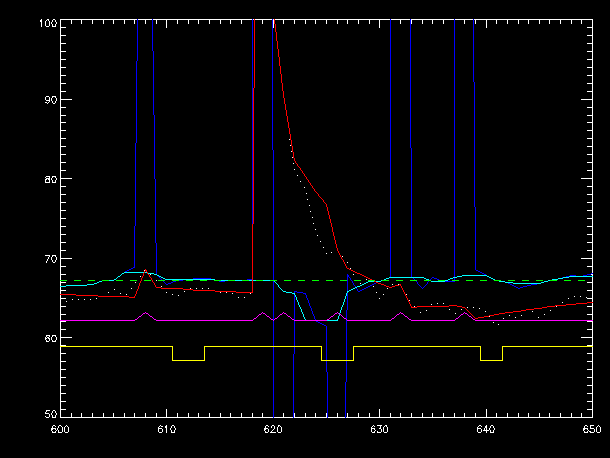610x458 pixels.
Task: Click the x-axis label 620
Action: click(x=273, y=429)
